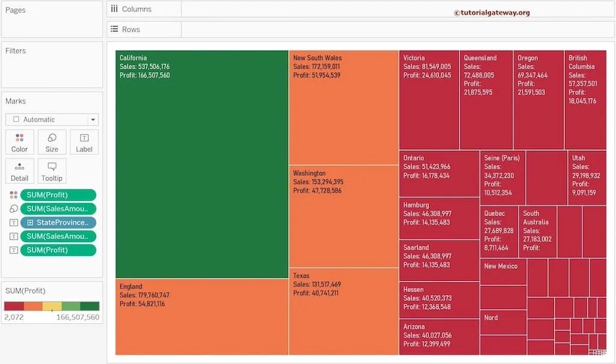
Task: Select the Label option in Marks card
Action: 84,142
